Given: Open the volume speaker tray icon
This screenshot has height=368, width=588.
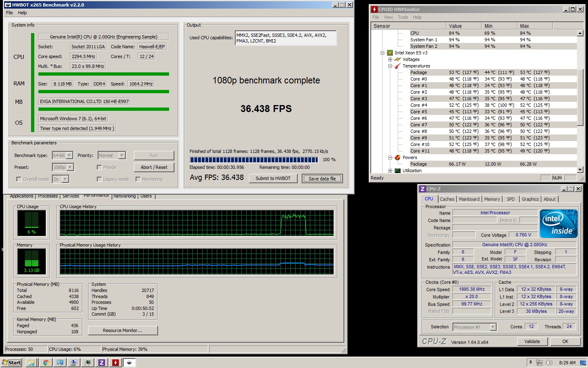Looking at the screenshot, I should point(549,362).
